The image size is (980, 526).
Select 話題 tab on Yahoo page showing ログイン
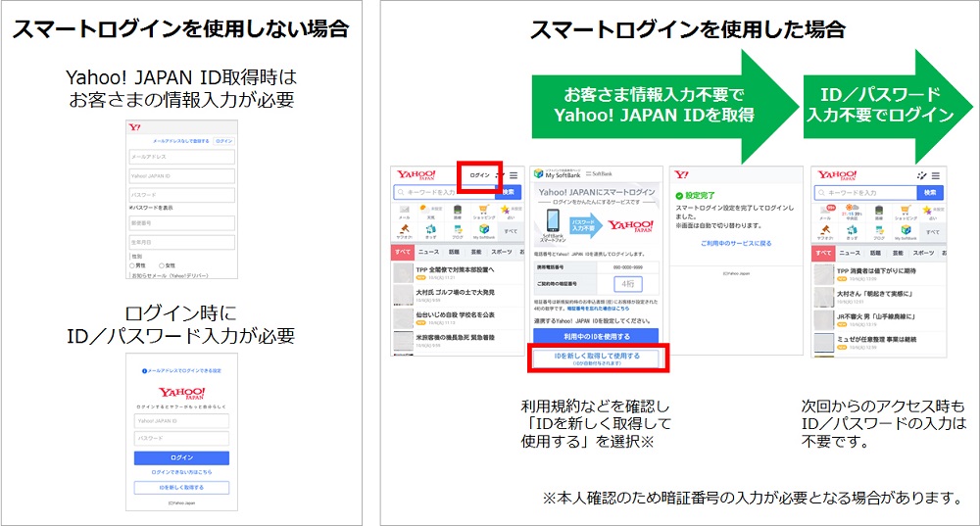(x=455, y=252)
